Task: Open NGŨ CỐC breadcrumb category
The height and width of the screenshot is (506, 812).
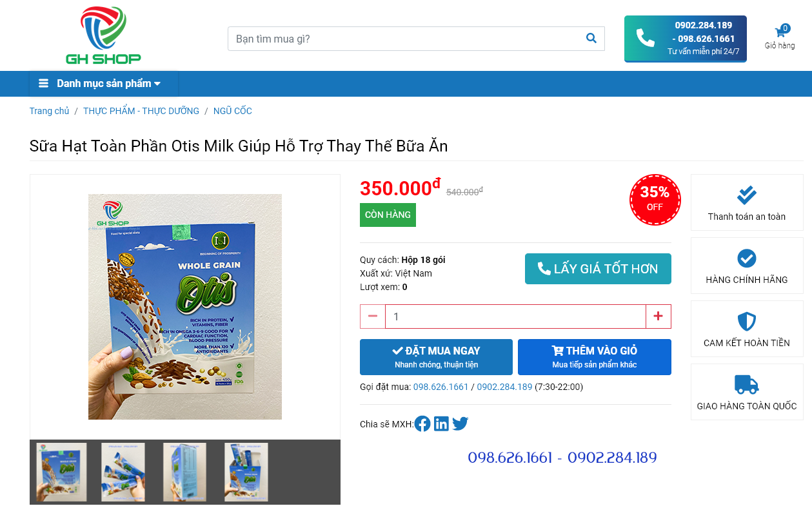Action: coord(233,111)
